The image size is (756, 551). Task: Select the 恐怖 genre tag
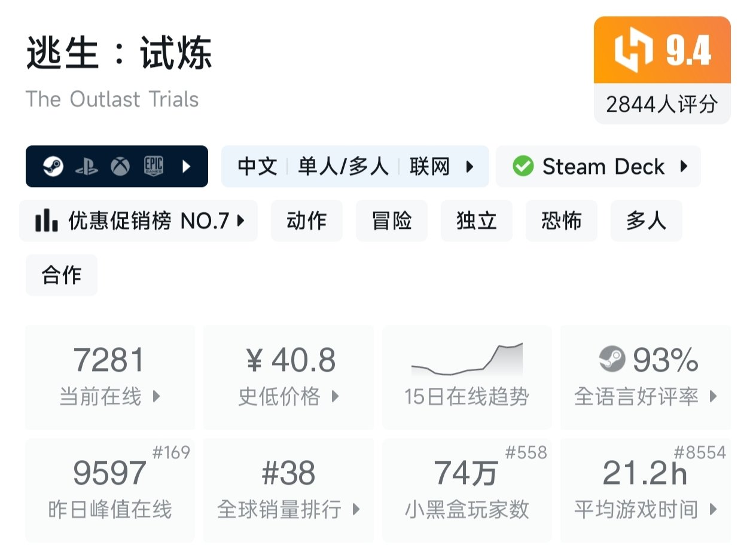pos(561,221)
